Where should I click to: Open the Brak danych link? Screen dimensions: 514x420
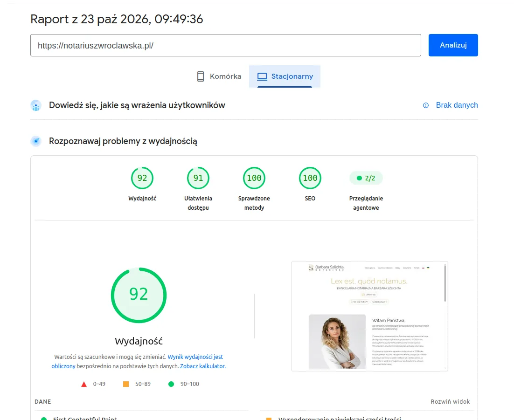[x=457, y=105]
